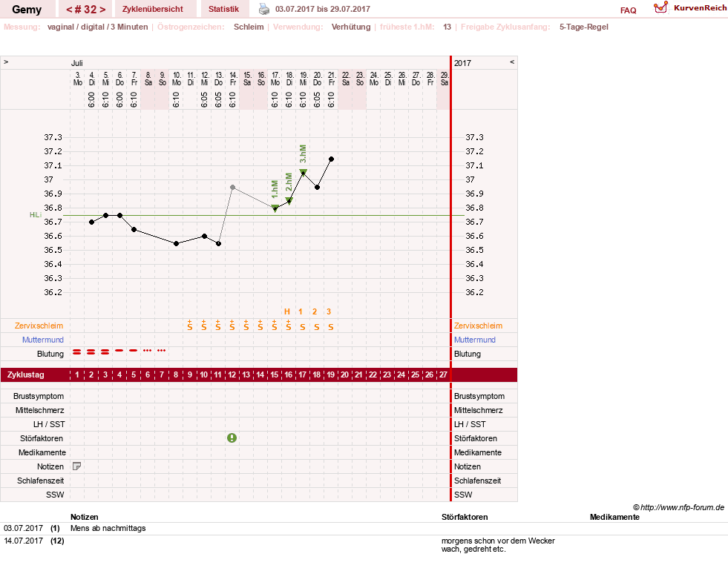Click the vaginal / digital / 3 Minuten value
Viewport: 728px width, 571px height.
pos(97,27)
